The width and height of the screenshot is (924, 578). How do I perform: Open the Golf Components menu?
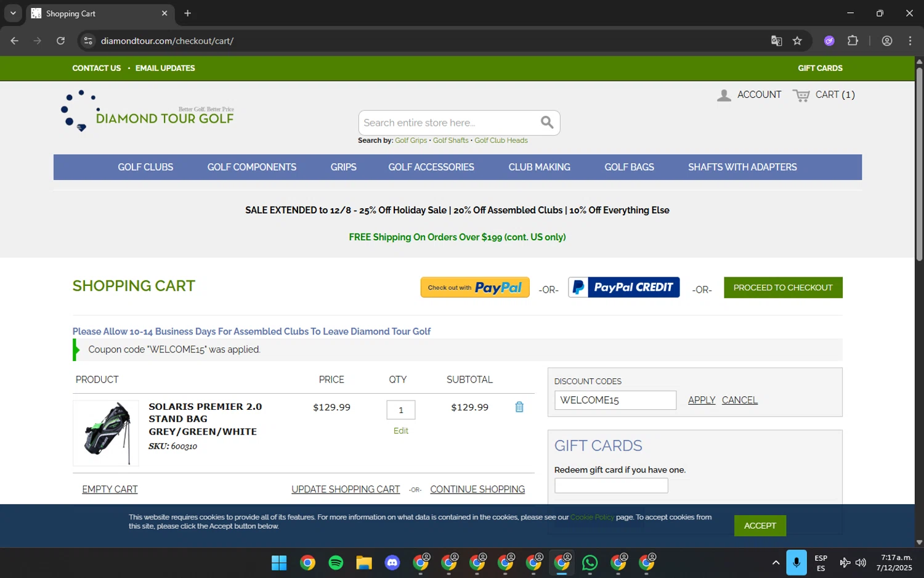click(251, 167)
